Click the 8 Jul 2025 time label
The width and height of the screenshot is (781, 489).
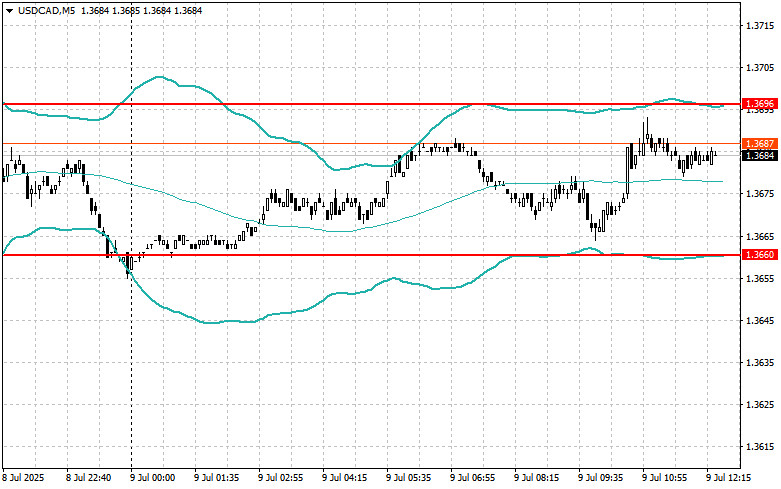coord(23,478)
